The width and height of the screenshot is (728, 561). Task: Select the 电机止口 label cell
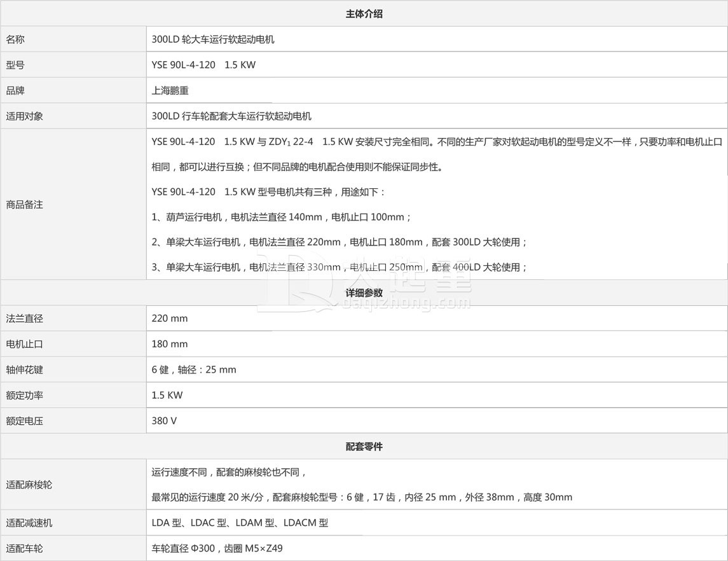pyautogui.click(x=73, y=343)
